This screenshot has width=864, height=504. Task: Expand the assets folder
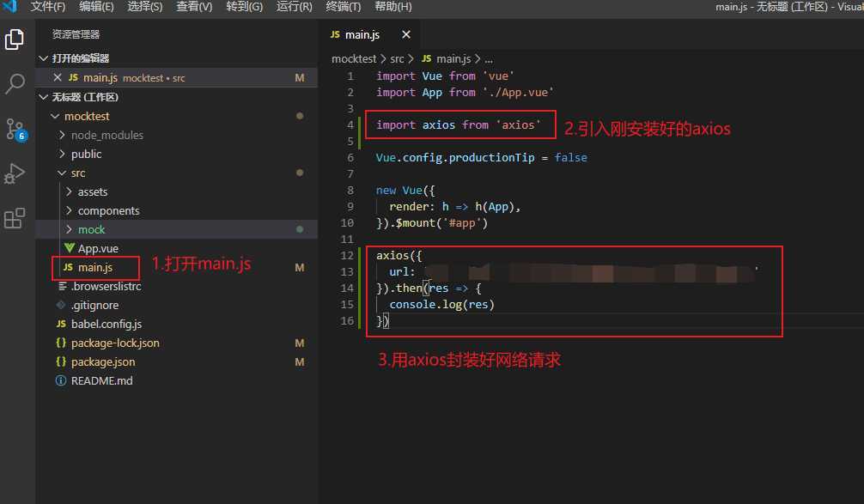point(69,191)
